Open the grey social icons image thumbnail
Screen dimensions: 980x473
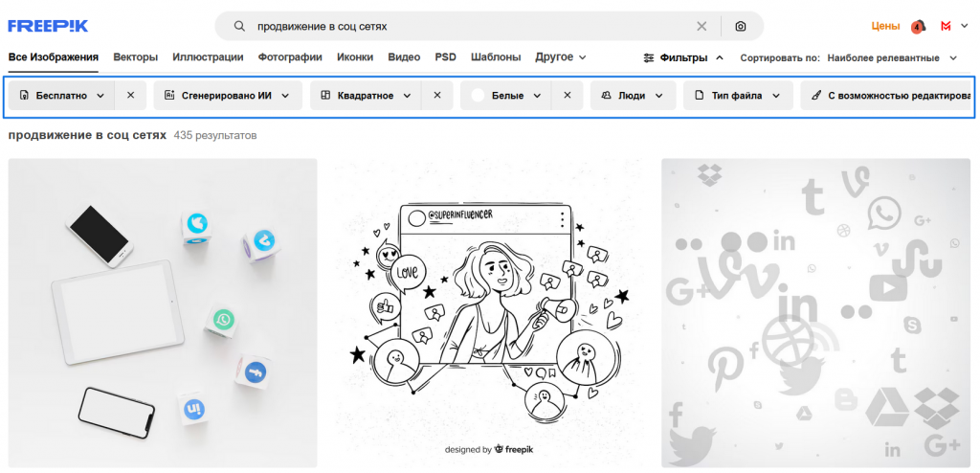pyautogui.click(x=816, y=313)
